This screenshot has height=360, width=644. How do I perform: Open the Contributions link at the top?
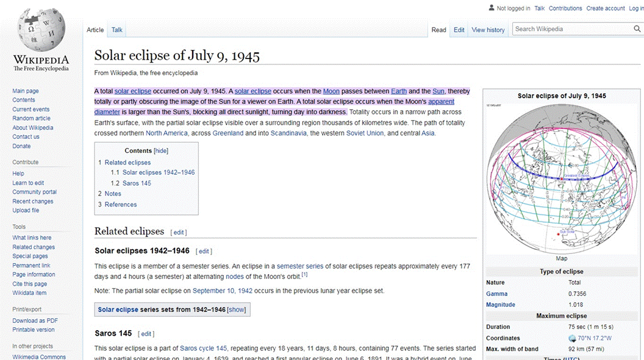click(x=565, y=8)
